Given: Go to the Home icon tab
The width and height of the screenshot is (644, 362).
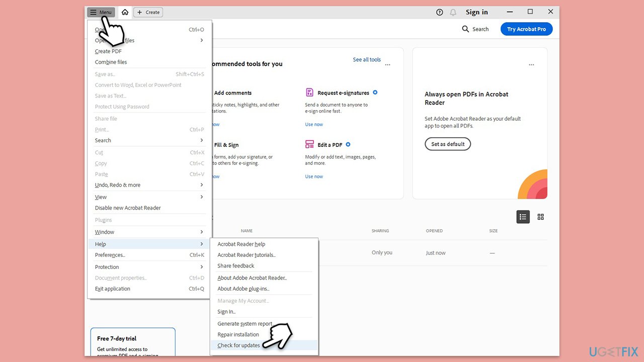Looking at the screenshot, I should point(125,12).
